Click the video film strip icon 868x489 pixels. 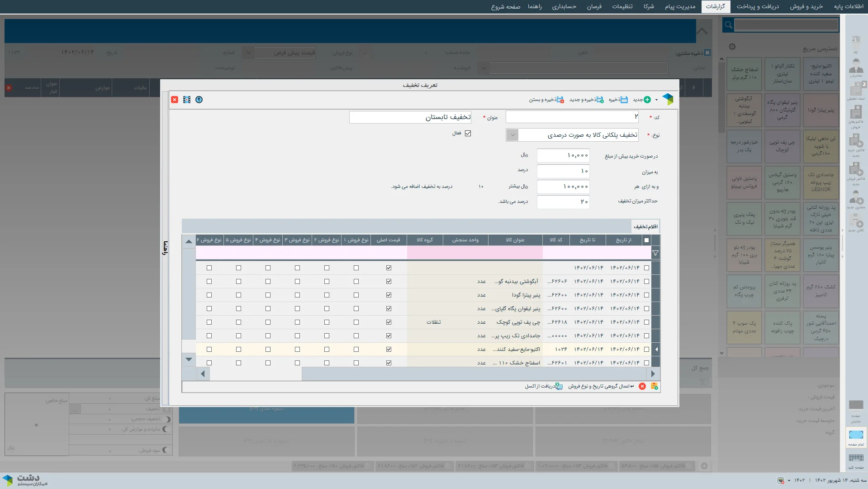[x=187, y=100]
